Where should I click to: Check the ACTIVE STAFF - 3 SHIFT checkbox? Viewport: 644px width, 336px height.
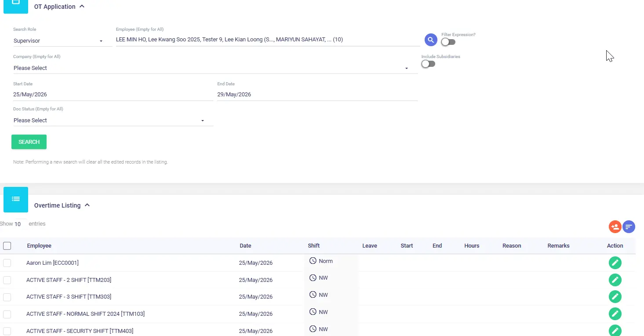7,297
